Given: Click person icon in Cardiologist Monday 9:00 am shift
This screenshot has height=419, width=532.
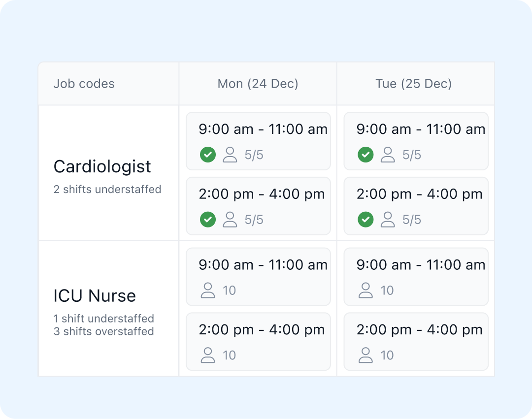Looking at the screenshot, I should point(230,155).
